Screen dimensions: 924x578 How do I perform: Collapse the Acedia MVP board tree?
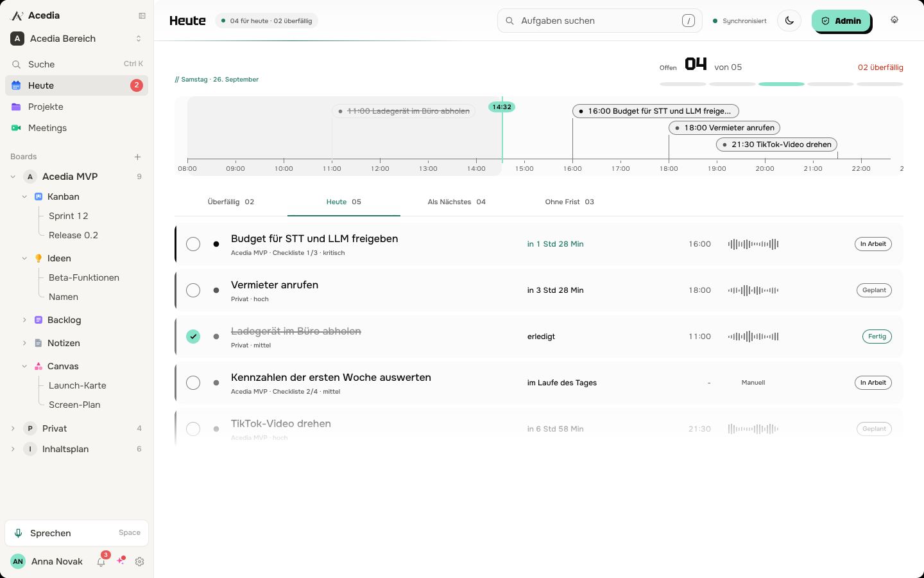(x=13, y=177)
